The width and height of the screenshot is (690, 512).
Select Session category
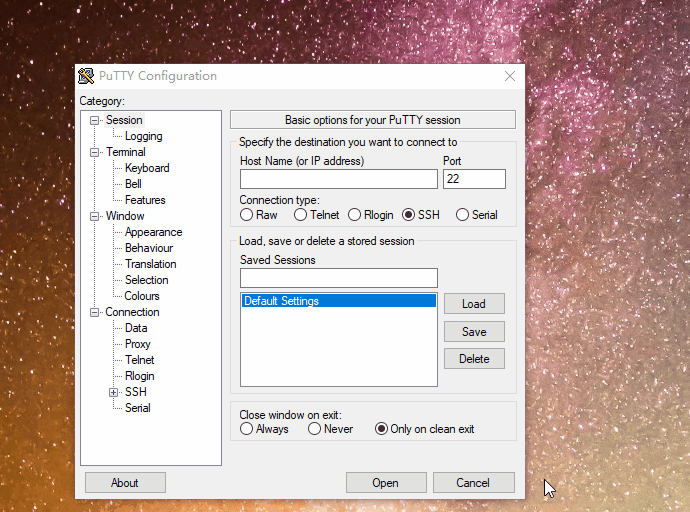click(x=124, y=120)
